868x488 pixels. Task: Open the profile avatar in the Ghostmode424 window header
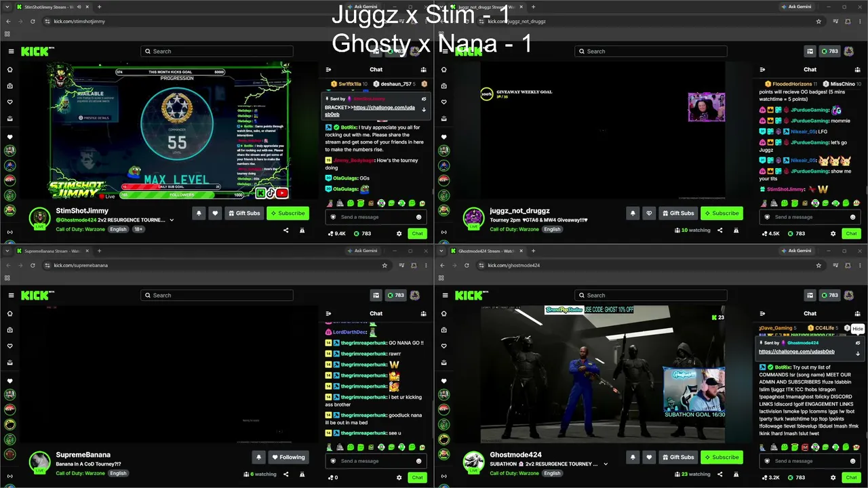(849, 296)
